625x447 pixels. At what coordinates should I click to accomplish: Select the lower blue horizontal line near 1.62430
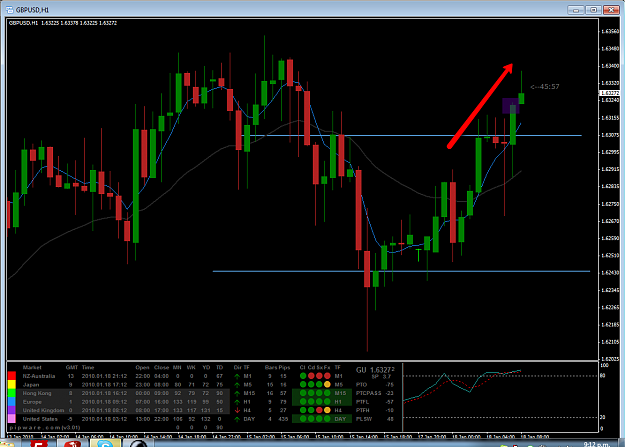coord(401,272)
